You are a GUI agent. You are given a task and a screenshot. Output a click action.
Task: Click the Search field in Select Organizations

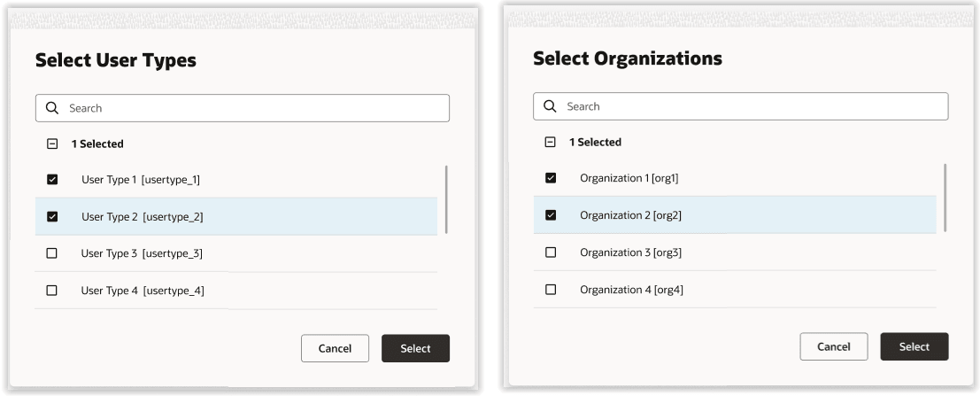(x=751, y=106)
